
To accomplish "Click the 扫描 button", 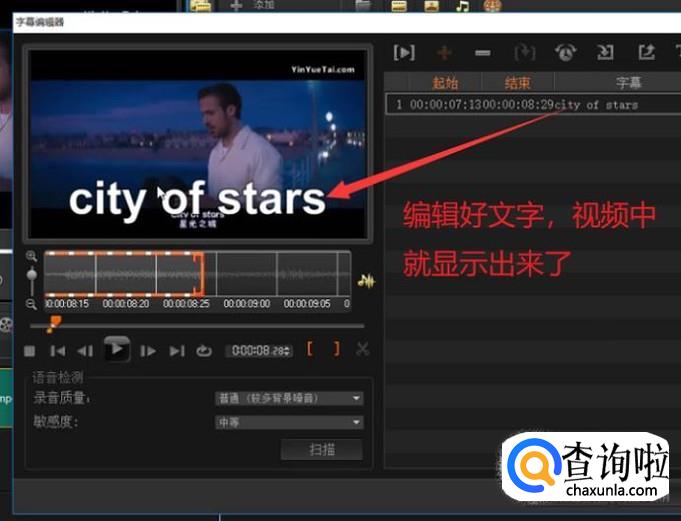I will [322, 449].
